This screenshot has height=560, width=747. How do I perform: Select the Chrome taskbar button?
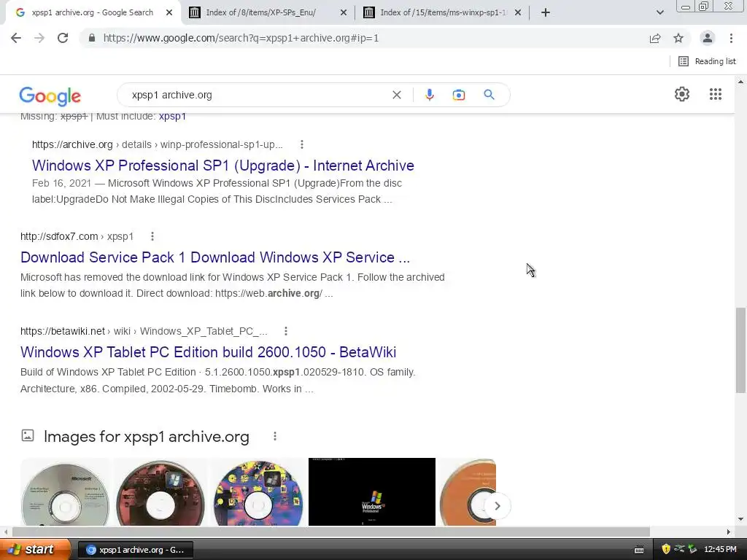click(x=135, y=550)
